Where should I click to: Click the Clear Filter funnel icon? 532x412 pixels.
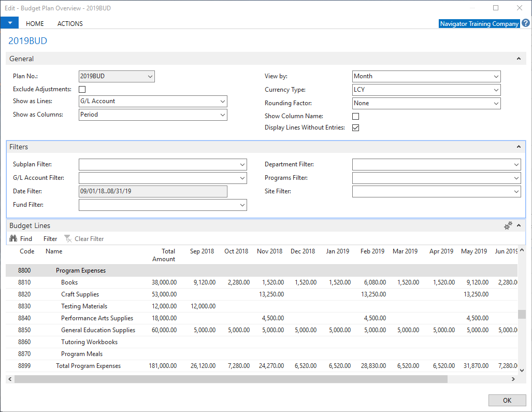point(67,239)
